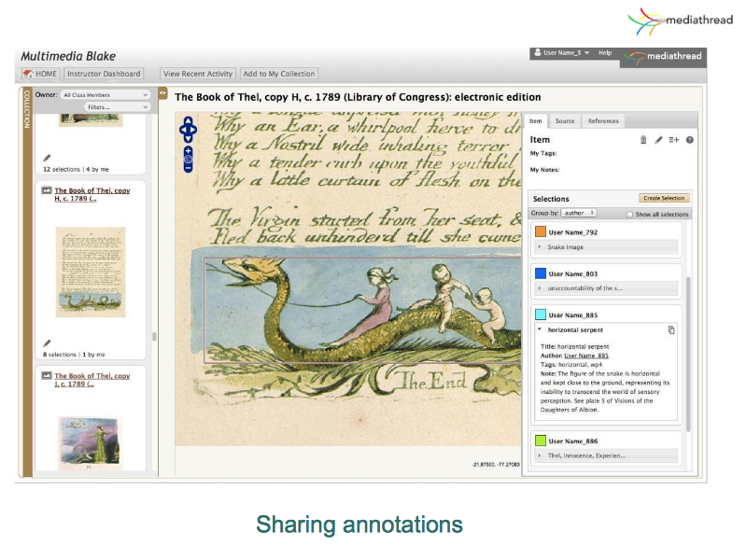Click the pencil edit icon in Item panel
This screenshot has width=747, height=560.
click(658, 140)
